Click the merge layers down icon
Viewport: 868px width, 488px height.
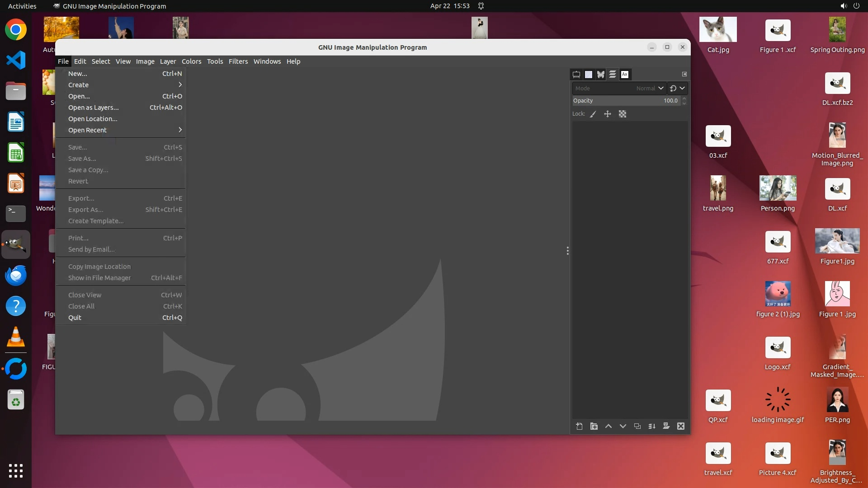[652, 426]
